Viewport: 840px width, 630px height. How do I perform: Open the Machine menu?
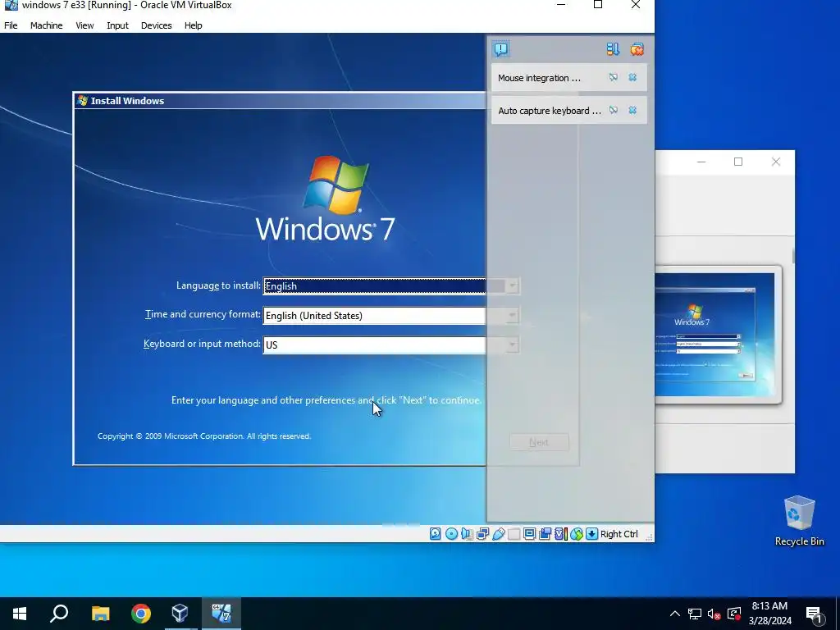[46, 25]
